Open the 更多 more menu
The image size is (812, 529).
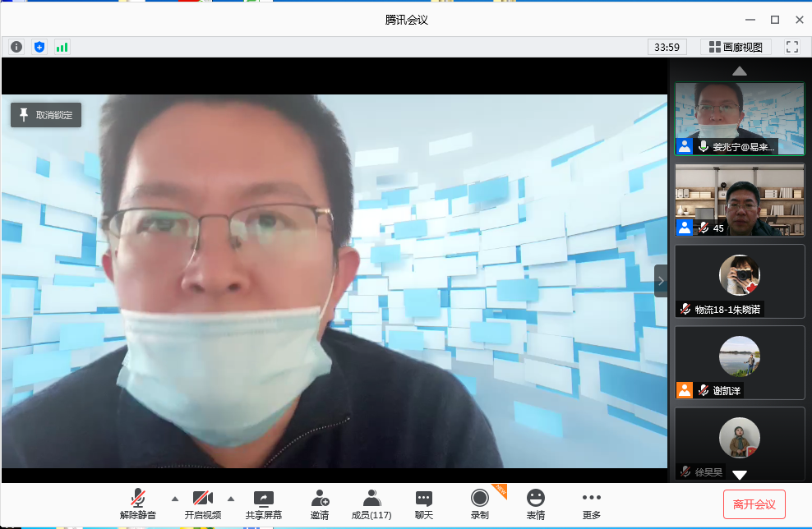coord(591,504)
